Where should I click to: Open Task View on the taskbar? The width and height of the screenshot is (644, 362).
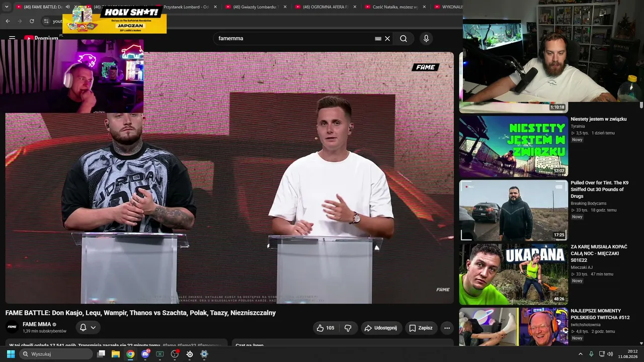pyautogui.click(x=101, y=354)
